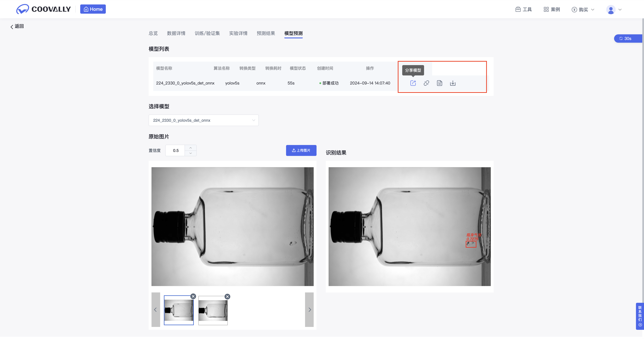
Task: Decrease confidence value with down arrow
Action: [x=190, y=153]
